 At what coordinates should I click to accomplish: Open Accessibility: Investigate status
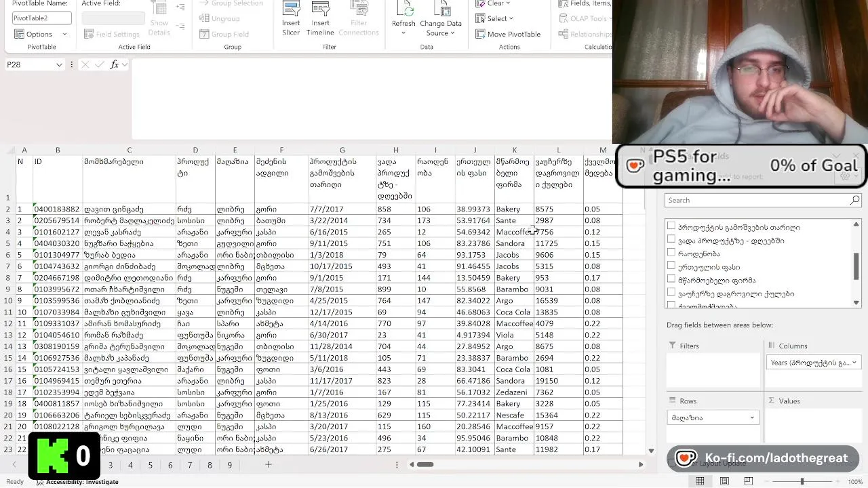pyautogui.click(x=77, y=482)
